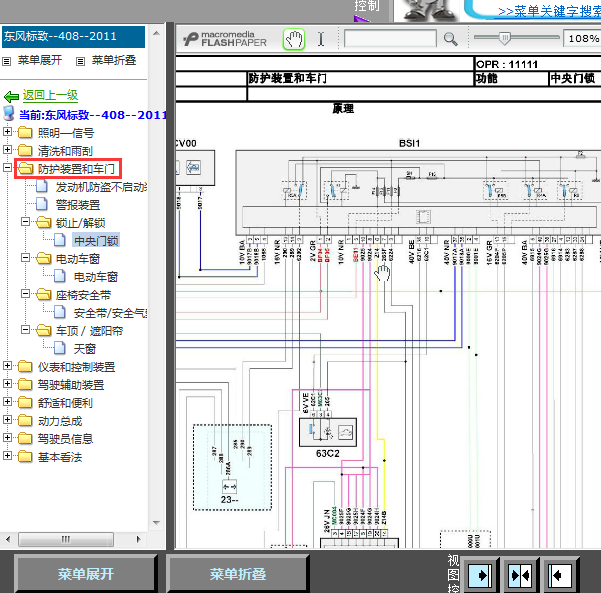Select the FlashPaper hand pan tool
This screenshot has width=601, height=593.
pyautogui.click(x=294, y=39)
